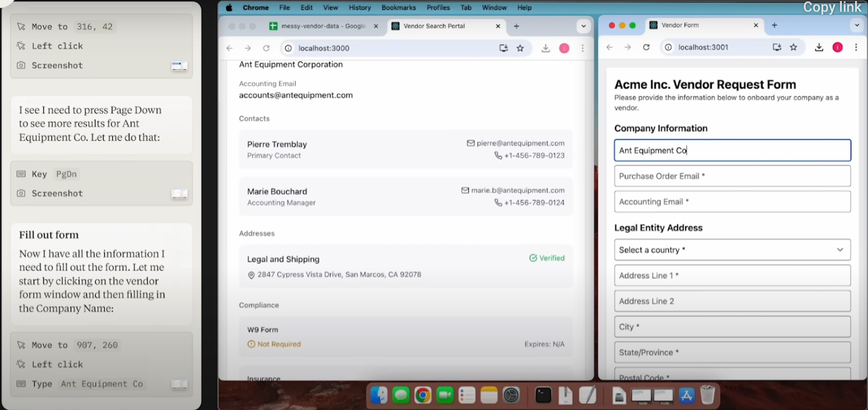Open a new tab beside Vendor Form
The height and width of the screenshot is (410, 868).
[774, 25]
